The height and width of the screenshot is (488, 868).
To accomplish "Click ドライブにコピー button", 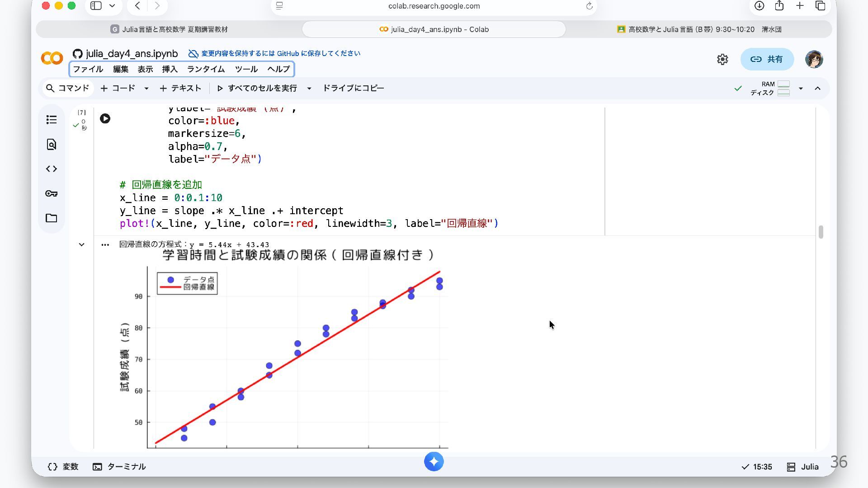I will [353, 88].
